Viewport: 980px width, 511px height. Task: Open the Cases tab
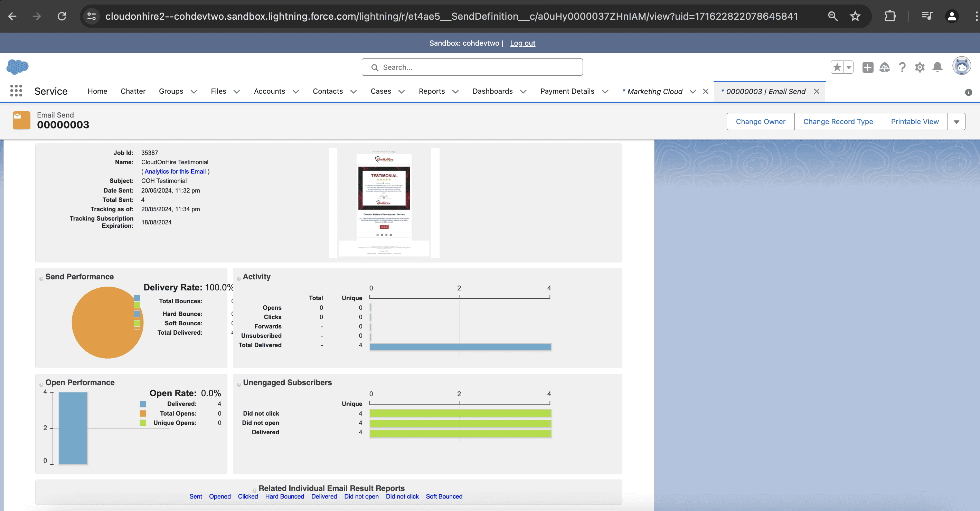click(381, 91)
